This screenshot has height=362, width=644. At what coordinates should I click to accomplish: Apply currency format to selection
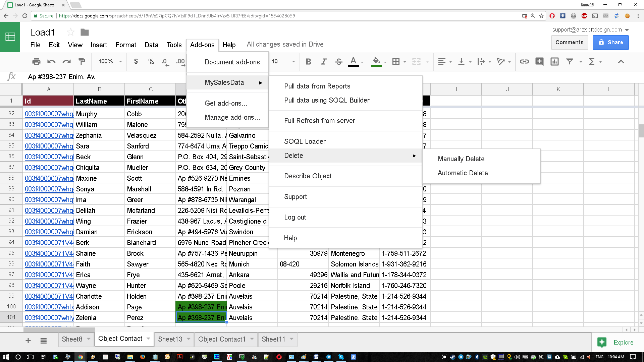[136, 62]
